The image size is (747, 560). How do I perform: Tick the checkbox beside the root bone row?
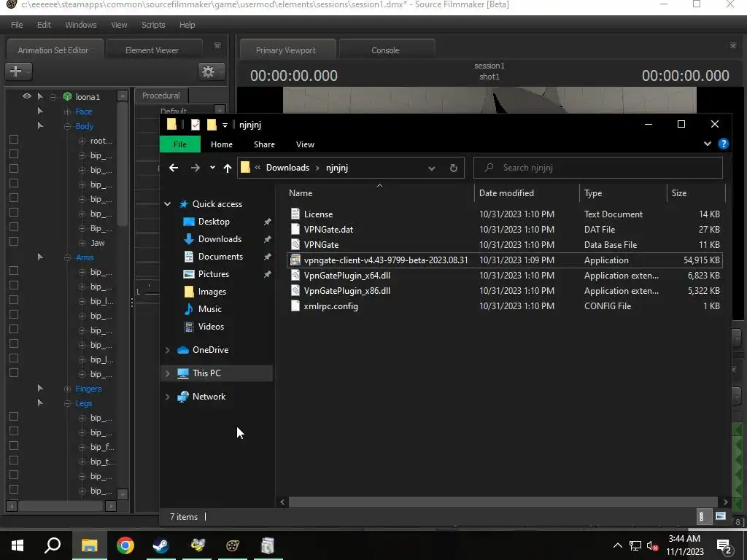[x=14, y=139]
